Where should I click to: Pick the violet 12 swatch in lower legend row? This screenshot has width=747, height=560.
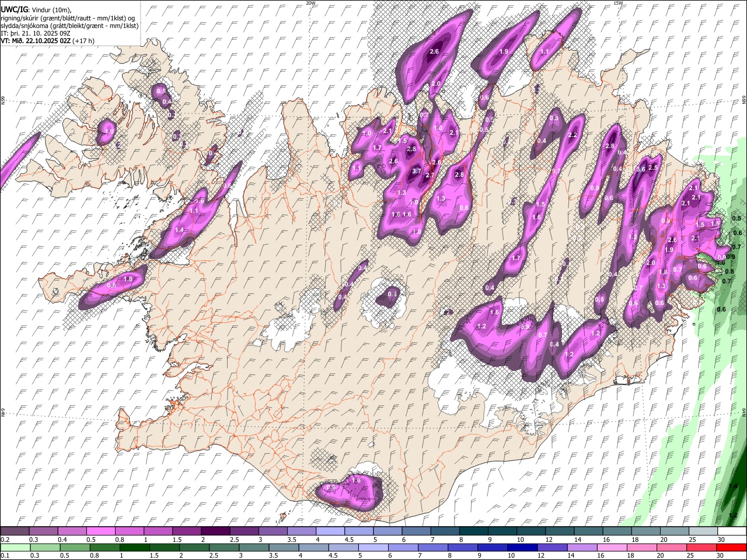551,547
